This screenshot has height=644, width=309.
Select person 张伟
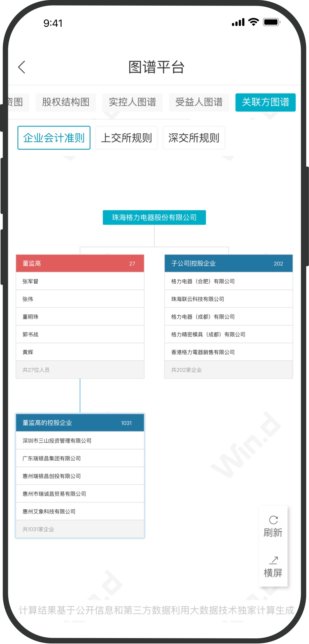pyautogui.click(x=80, y=299)
